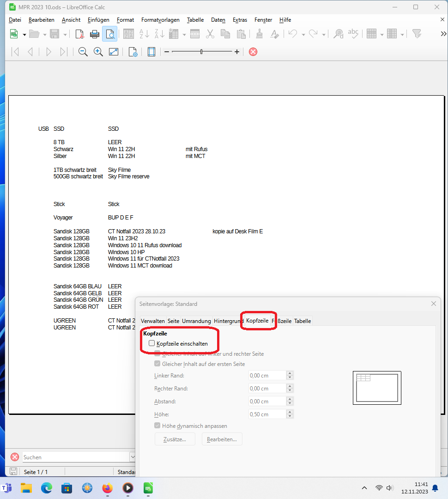The image size is (448, 499).
Task: Click the Save disk icon
Action: (x=54, y=34)
